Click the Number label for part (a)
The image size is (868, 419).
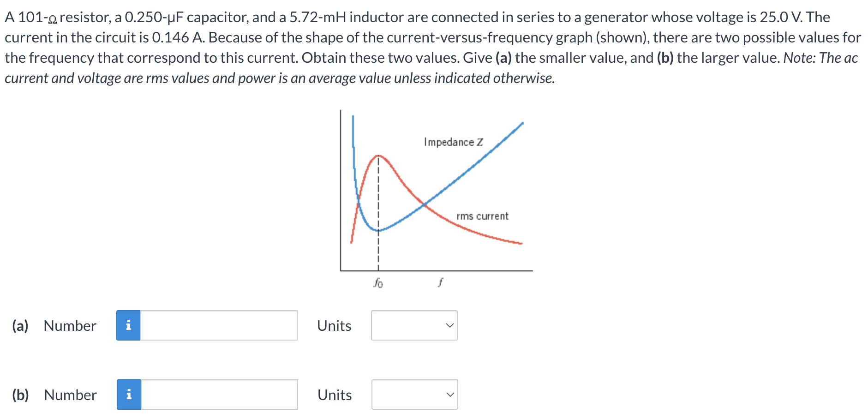coord(69,326)
